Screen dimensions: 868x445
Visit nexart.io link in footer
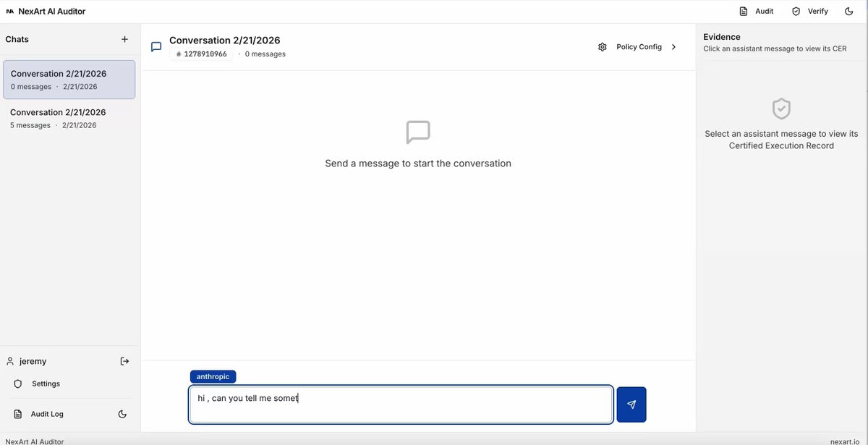844,441
